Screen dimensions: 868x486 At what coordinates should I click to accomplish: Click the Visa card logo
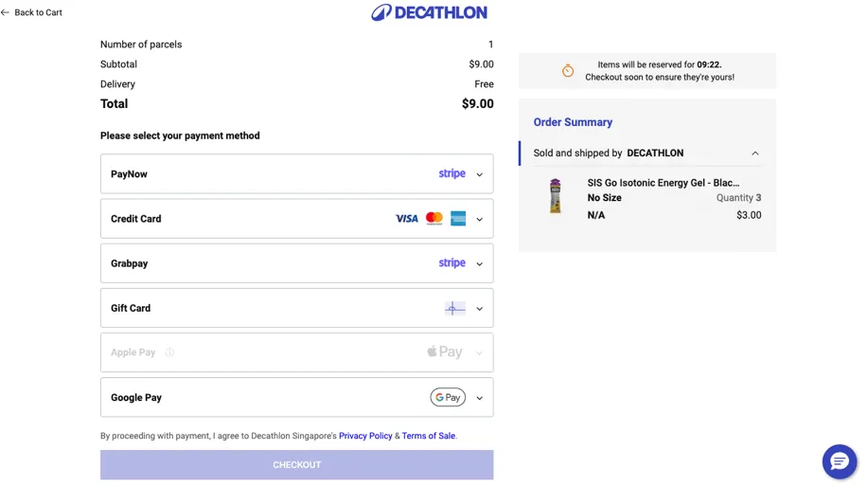pyautogui.click(x=406, y=219)
